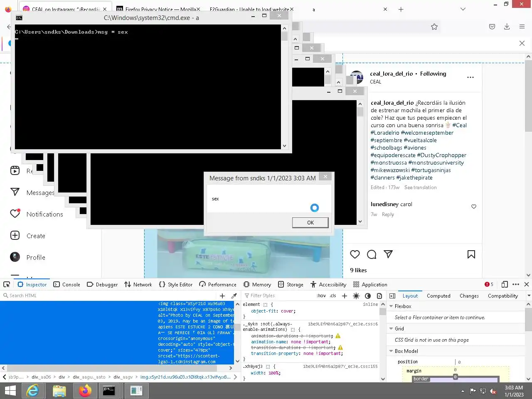Viewport: 532px width, 399px height.
Task: Save the post with bookmark icon
Action: [471, 254]
